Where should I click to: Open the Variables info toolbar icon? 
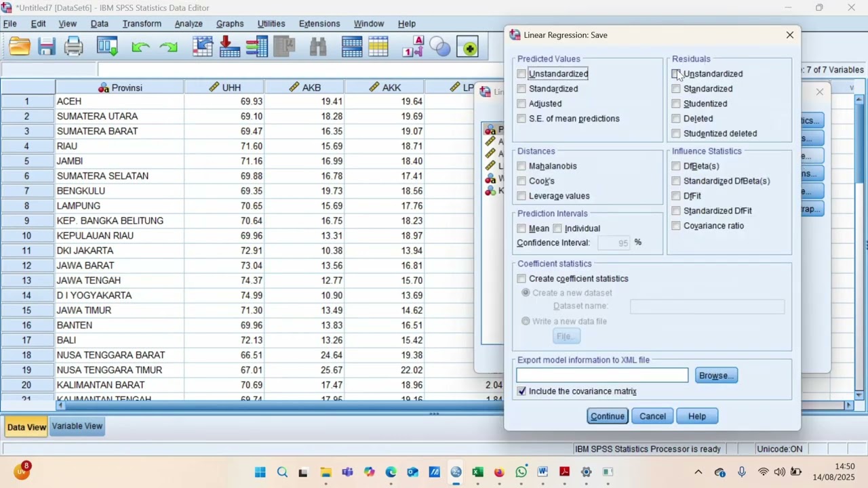(x=257, y=47)
